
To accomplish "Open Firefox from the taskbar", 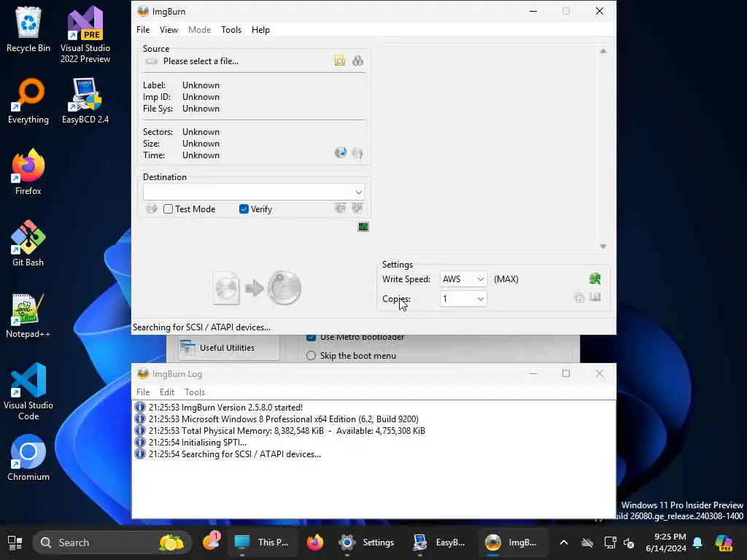I will (x=315, y=542).
